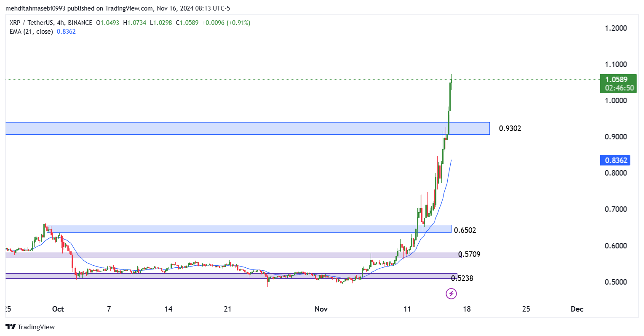Click the published-by caption at top
Image resolution: width=644 pixels, height=336 pixels.
point(118,8)
